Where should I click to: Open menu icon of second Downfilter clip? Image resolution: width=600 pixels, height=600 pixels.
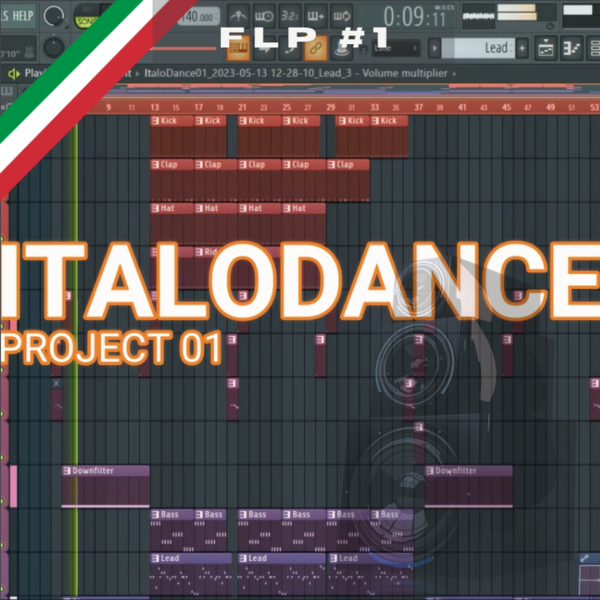[430, 471]
